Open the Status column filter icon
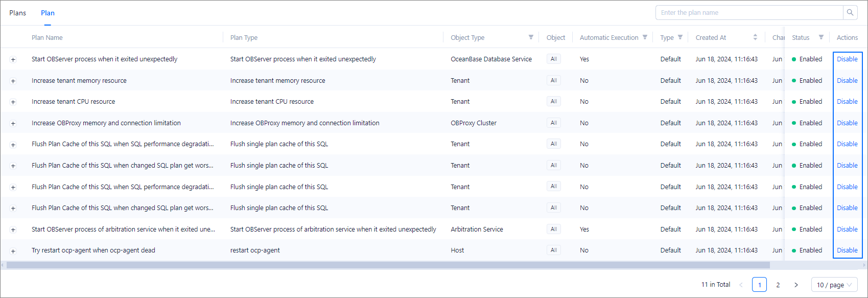Viewport: 868px width, 298px height. (x=821, y=37)
